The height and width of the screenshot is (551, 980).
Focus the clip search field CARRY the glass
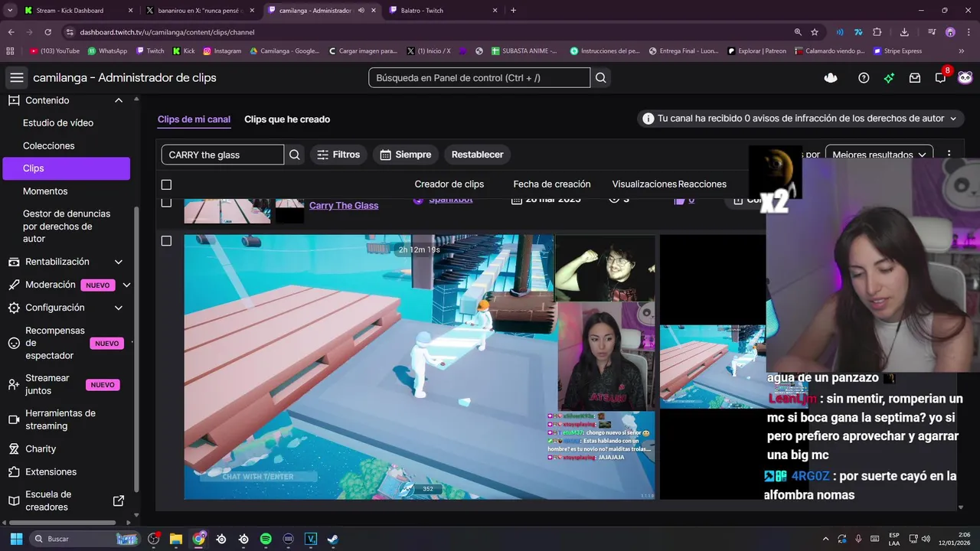click(222, 155)
